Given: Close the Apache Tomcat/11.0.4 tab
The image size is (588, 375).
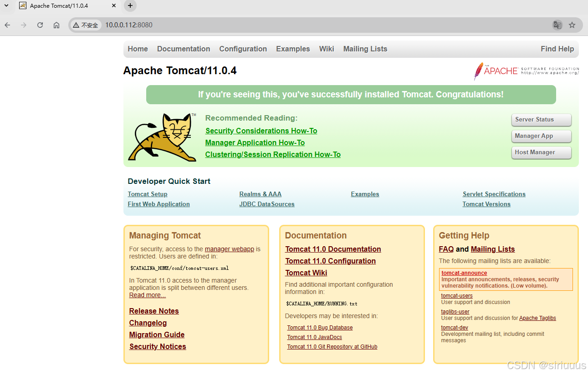Looking at the screenshot, I should click(x=114, y=6).
